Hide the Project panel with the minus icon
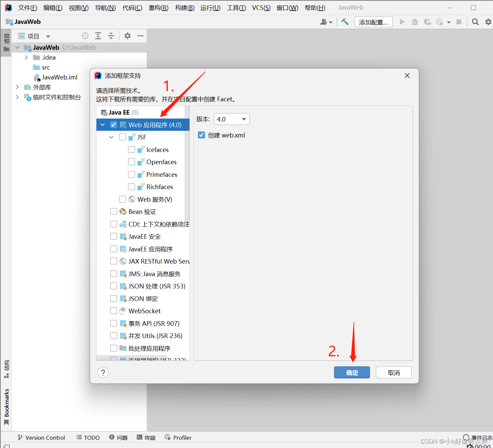The height and width of the screenshot is (448, 493). point(140,36)
